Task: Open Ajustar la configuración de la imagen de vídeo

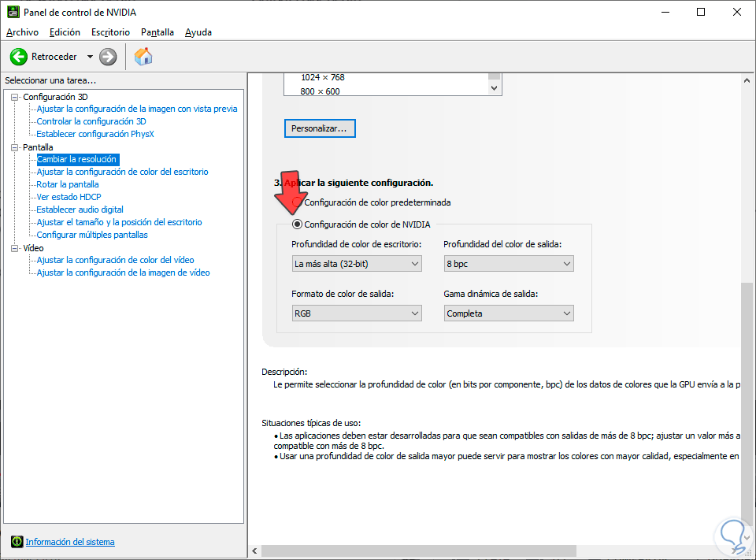Action: click(x=123, y=273)
